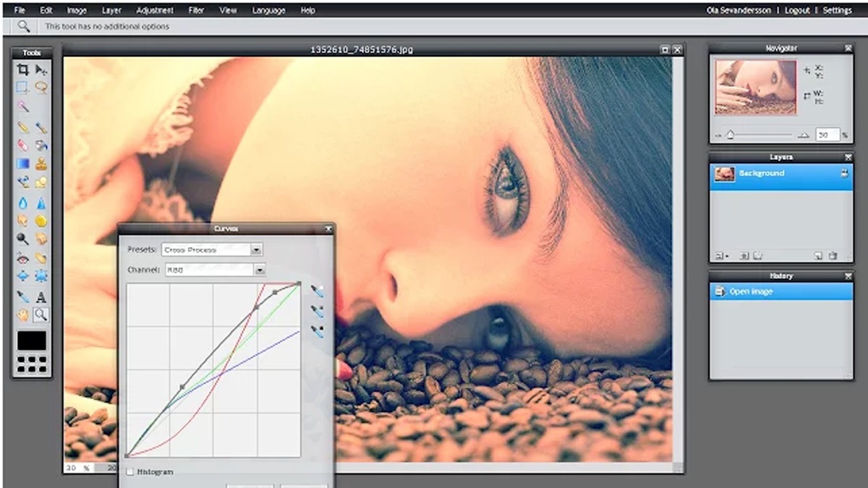Image resolution: width=868 pixels, height=488 pixels.
Task: Activate the Red Eye Reduction tool
Action: click(x=23, y=258)
